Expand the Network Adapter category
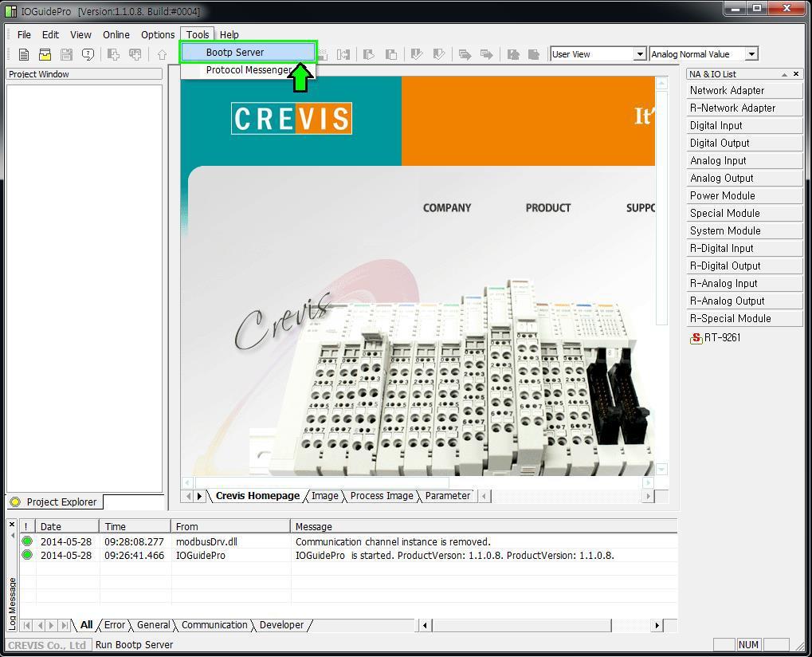This screenshot has width=812, height=657. [744, 91]
